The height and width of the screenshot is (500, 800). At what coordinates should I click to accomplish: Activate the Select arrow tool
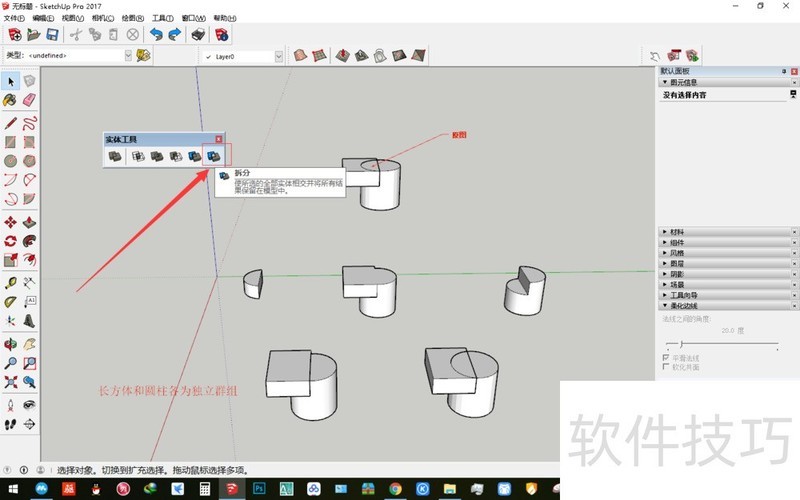[10, 80]
